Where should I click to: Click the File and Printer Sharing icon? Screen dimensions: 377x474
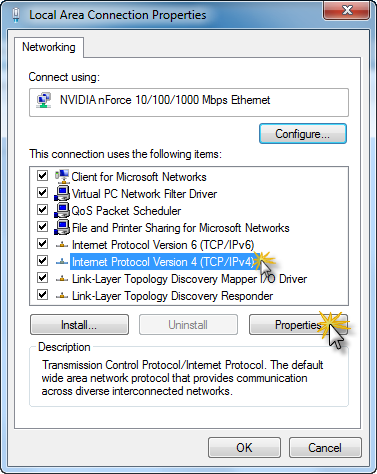(x=62, y=227)
